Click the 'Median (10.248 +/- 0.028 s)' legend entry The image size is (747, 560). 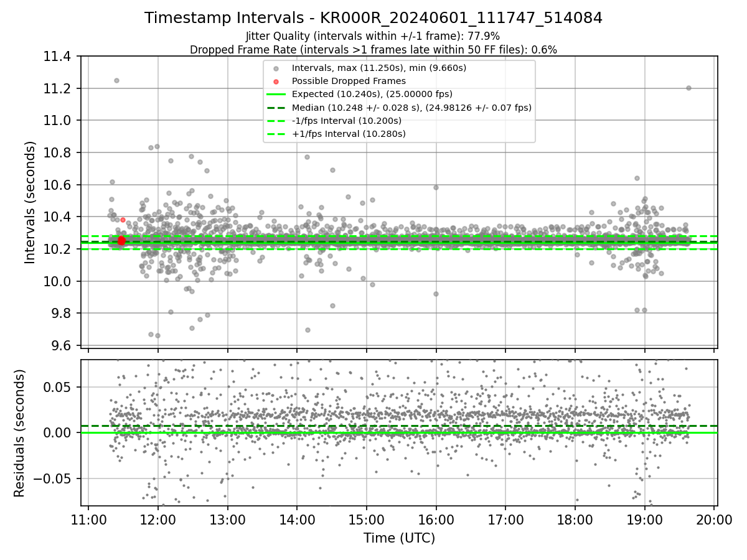tap(411, 108)
